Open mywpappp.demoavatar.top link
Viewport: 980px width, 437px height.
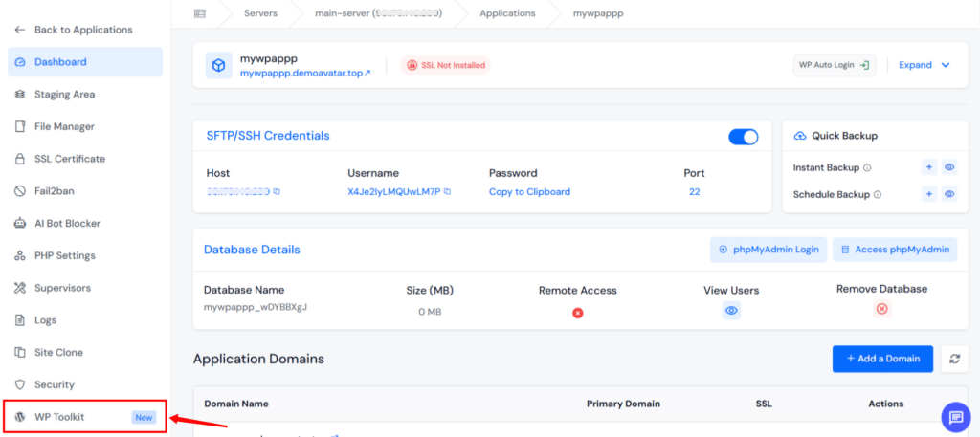click(x=305, y=73)
